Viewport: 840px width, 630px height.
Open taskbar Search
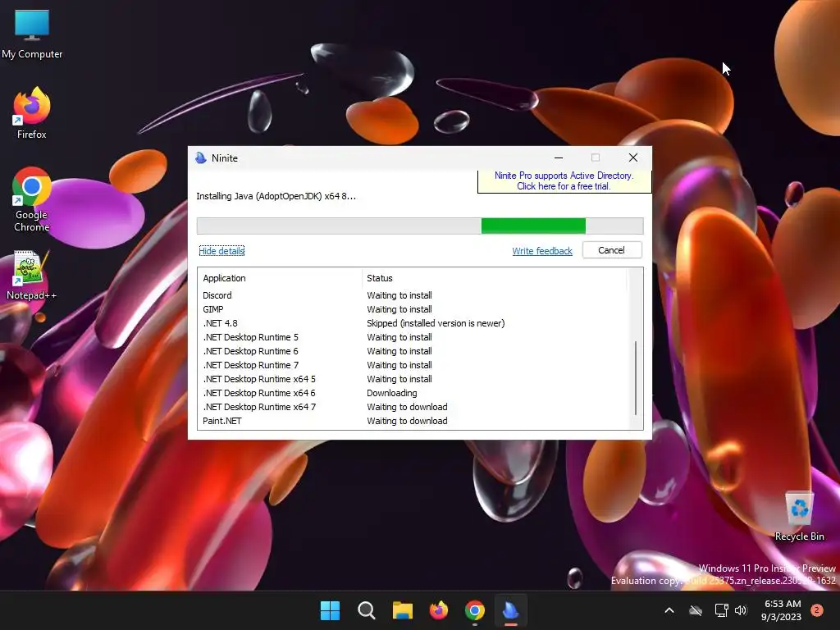pyautogui.click(x=367, y=610)
